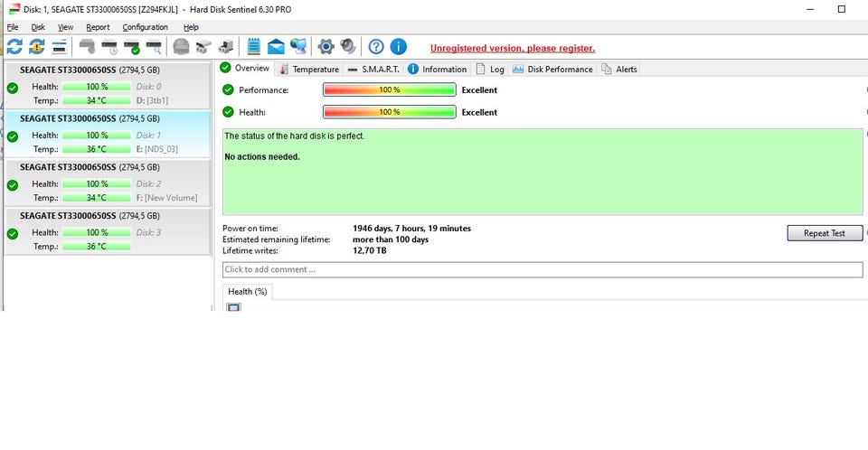Viewport: 868px width, 450px height.
Task: Switch to the Information tab
Action: (438, 70)
